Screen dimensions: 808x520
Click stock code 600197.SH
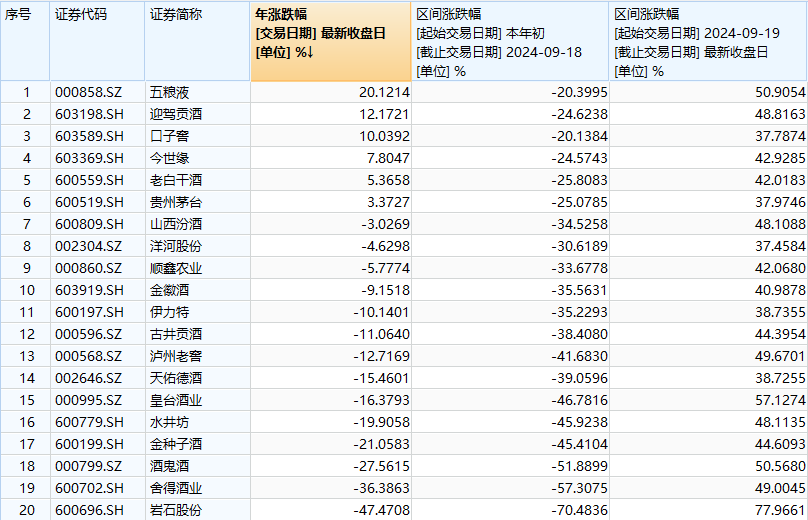pos(89,312)
